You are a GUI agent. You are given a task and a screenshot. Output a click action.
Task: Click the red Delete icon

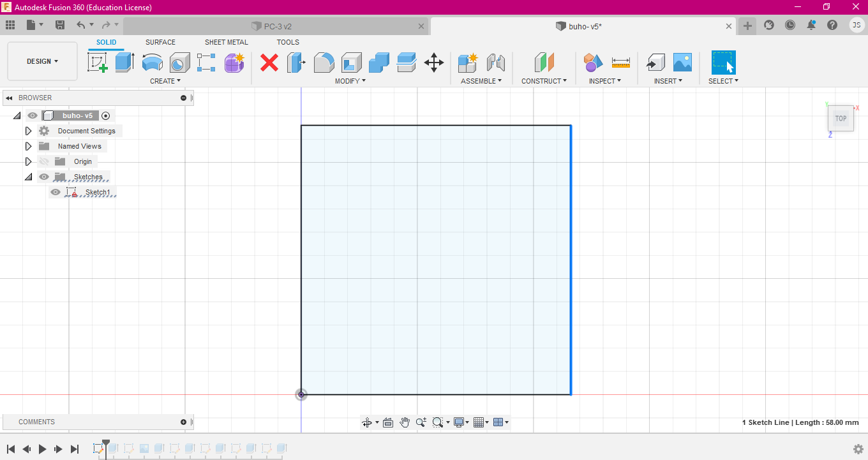coord(269,63)
